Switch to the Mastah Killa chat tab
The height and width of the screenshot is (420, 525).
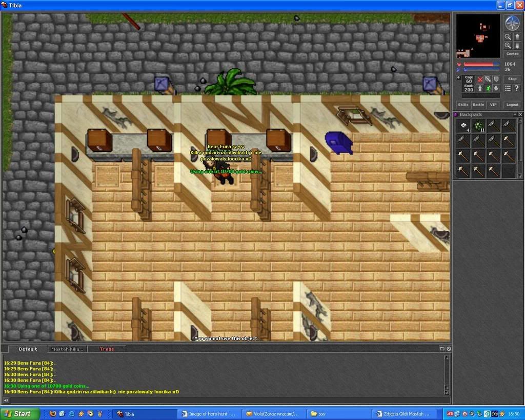(x=67, y=349)
